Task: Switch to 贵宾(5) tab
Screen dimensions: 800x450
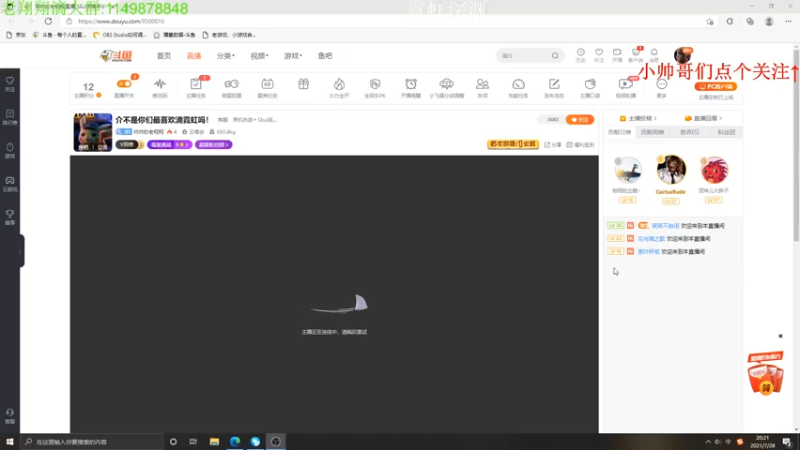Action: pyautogui.click(x=689, y=132)
